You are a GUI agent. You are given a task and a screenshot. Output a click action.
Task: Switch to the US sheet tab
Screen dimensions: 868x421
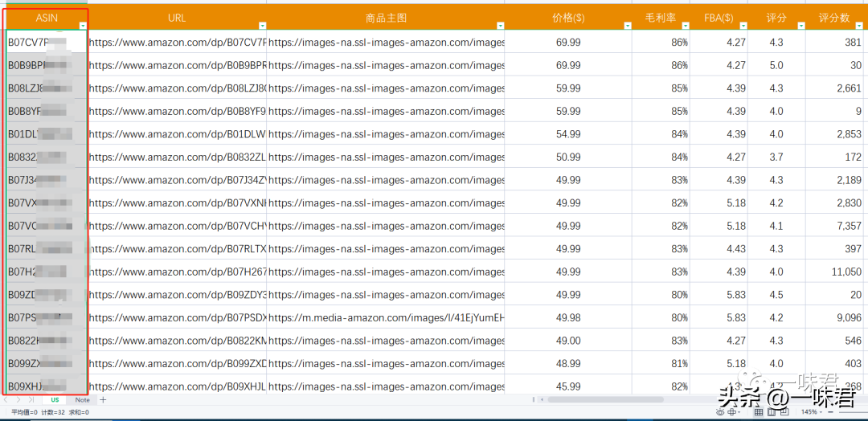click(x=55, y=399)
